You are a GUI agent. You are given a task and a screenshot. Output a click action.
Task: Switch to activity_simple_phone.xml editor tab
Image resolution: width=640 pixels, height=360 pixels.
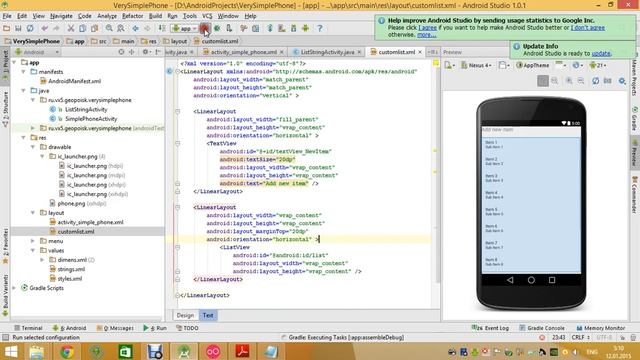pos(244,52)
